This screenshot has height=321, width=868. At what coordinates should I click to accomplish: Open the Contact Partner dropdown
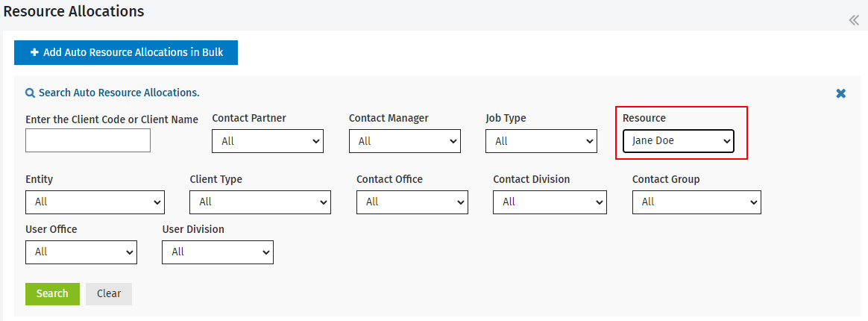(268, 141)
